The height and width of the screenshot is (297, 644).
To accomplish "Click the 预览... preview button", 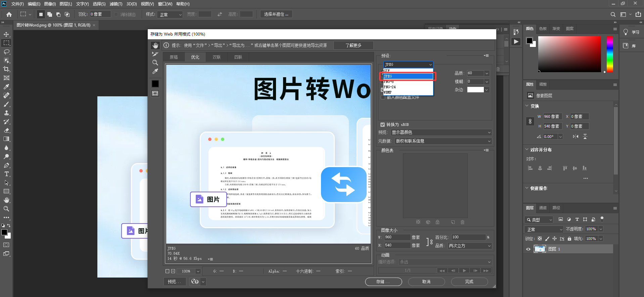I will pos(175,282).
